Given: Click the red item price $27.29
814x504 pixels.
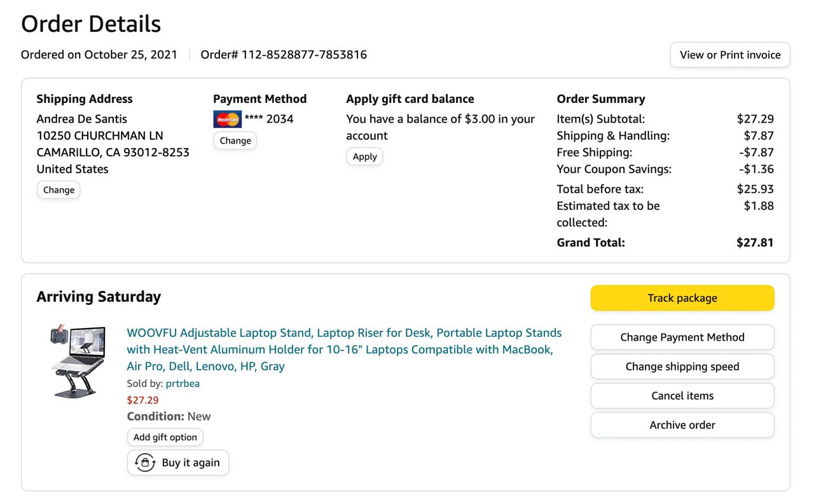Looking at the screenshot, I should tap(143, 400).
